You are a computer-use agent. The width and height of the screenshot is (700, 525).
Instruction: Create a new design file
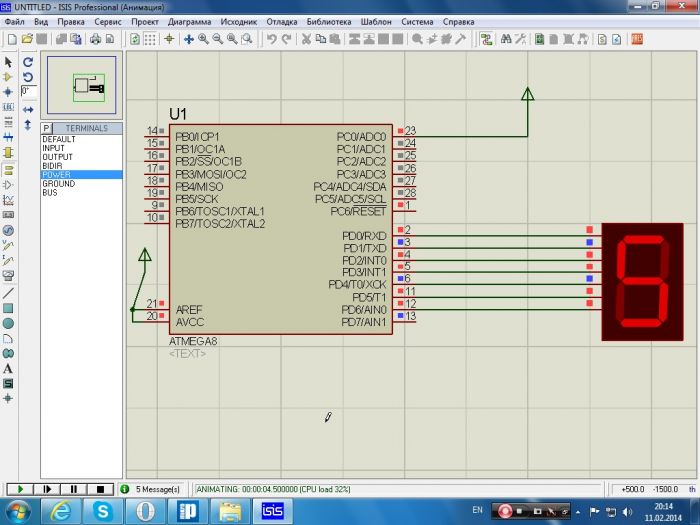pos(12,39)
